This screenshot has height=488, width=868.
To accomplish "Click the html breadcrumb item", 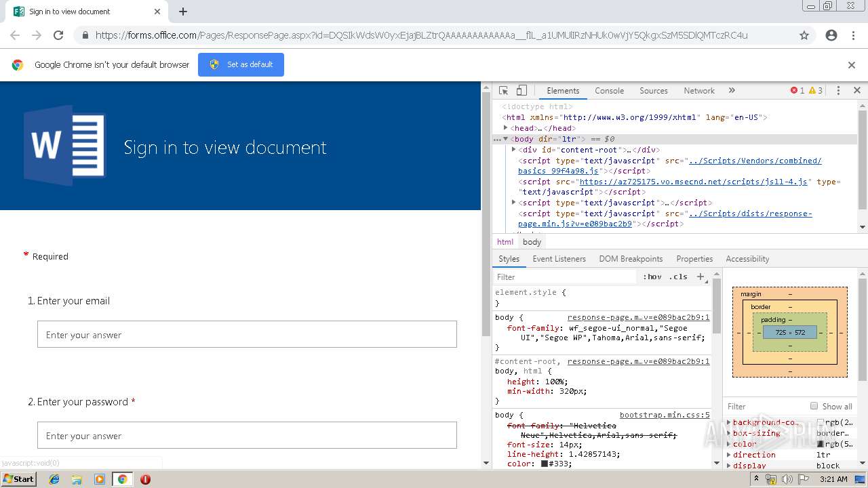I will tap(505, 242).
